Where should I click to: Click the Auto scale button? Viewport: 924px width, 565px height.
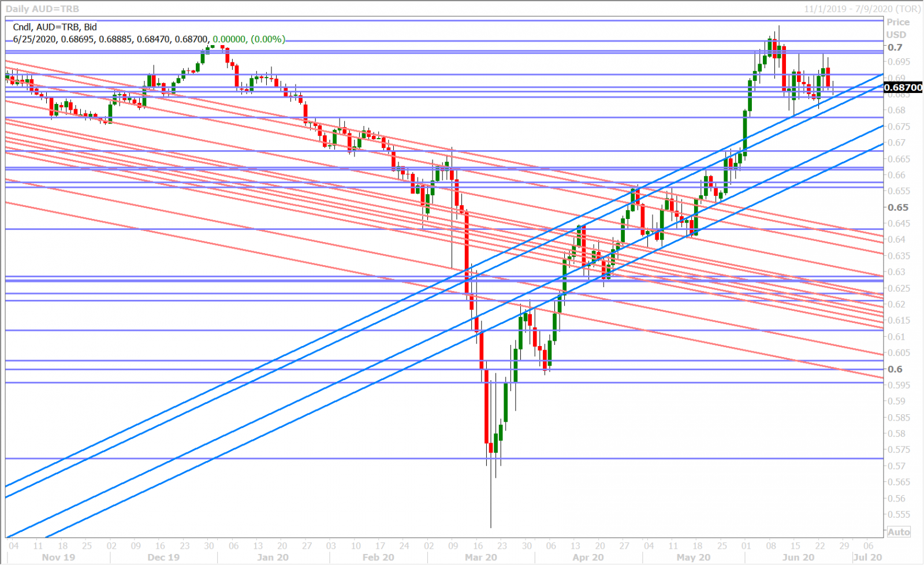[899, 532]
